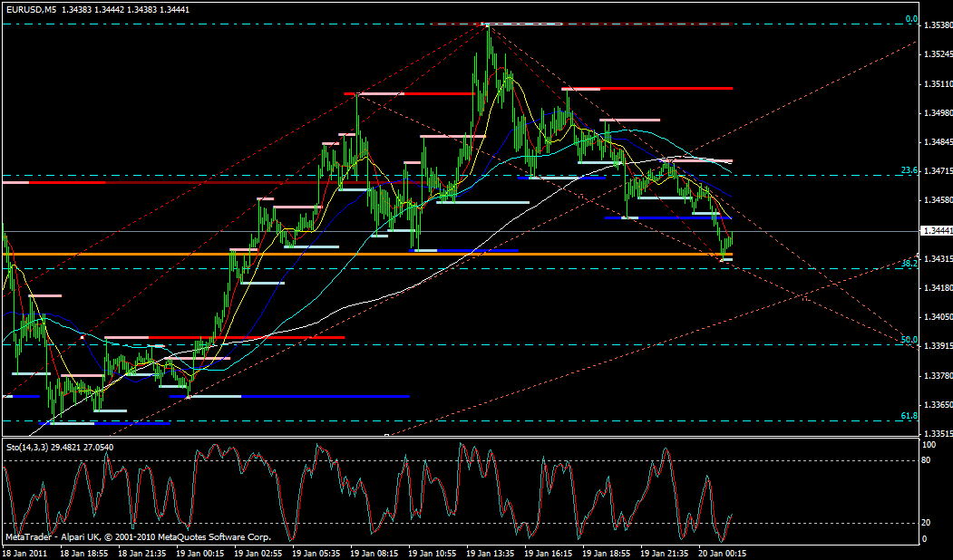Click the 23.6 Fibonacci level label

click(x=909, y=169)
